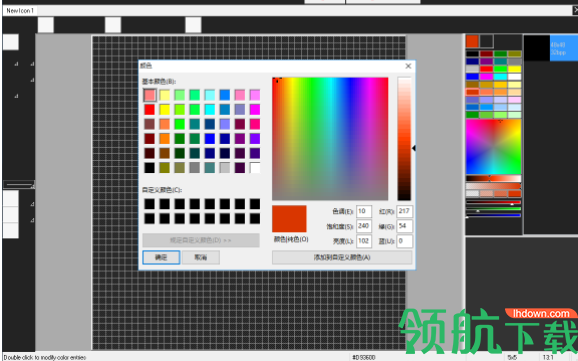Viewport: 578px width, 361px height.
Task: Click the vertical luminance bar in the dialog
Action: 404,139
